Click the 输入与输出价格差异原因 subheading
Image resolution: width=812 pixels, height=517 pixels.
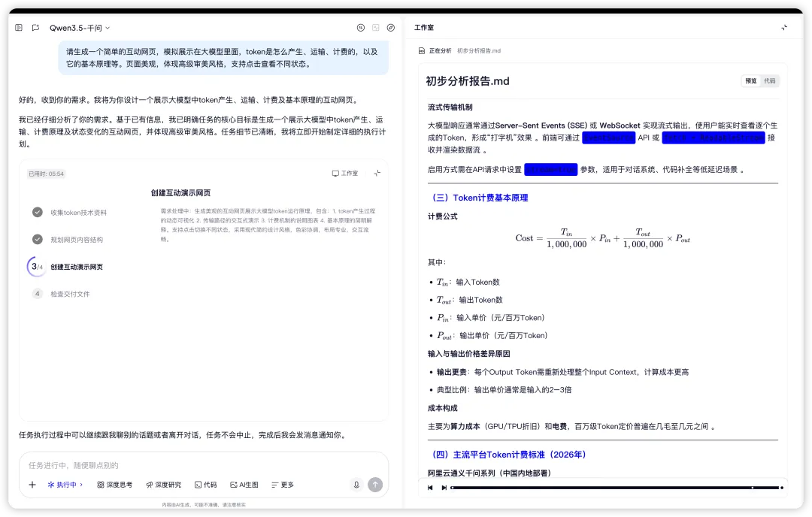468,353
